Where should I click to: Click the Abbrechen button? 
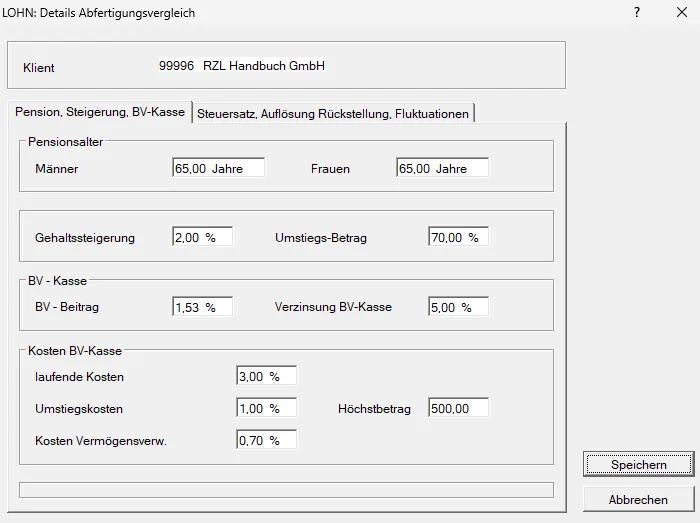[638, 499]
